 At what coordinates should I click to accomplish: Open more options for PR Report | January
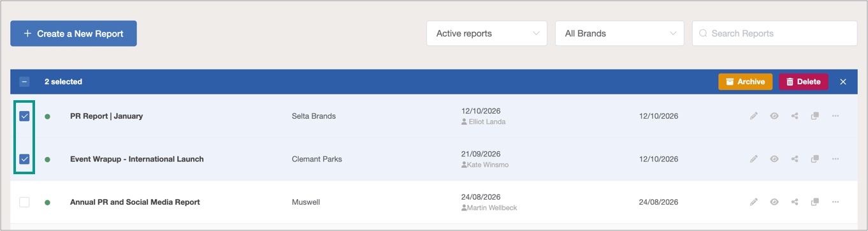pyautogui.click(x=835, y=116)
